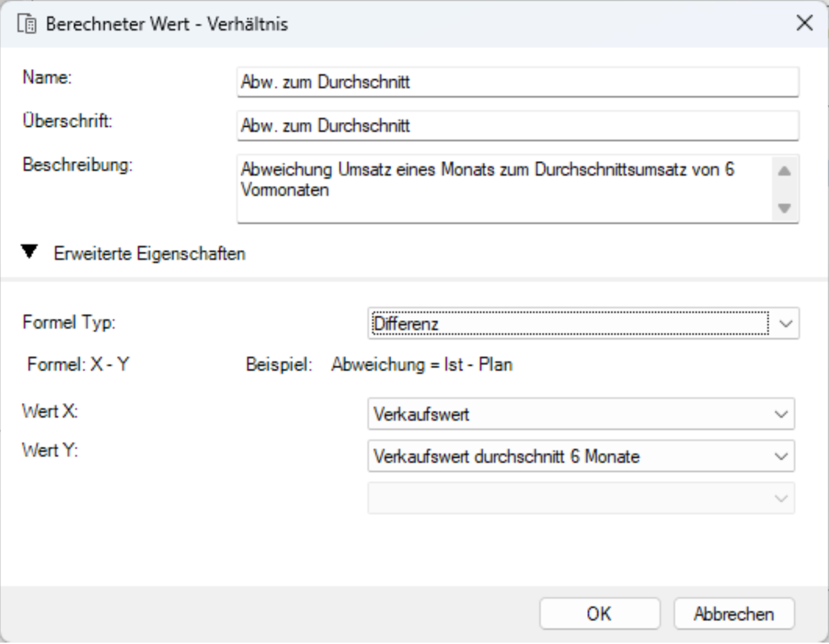Confirm the dialog with OK
This screenshot has height=644, width=829.
point(600,614)
